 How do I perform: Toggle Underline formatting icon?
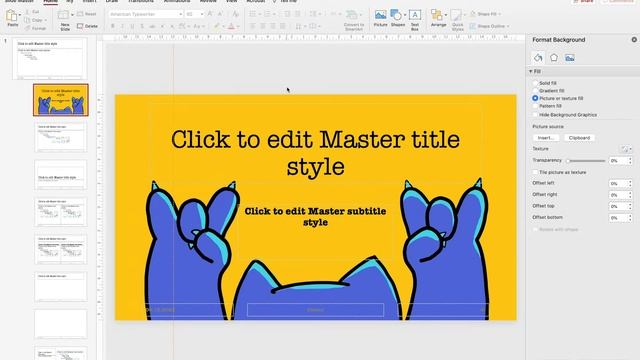coord(132,26)
